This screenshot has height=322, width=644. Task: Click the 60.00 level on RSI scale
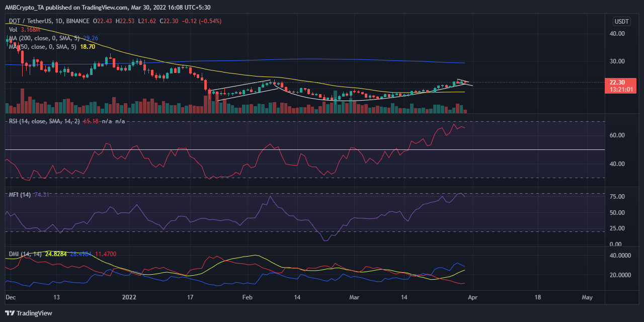pyautogui.click(x=617, y=135)
